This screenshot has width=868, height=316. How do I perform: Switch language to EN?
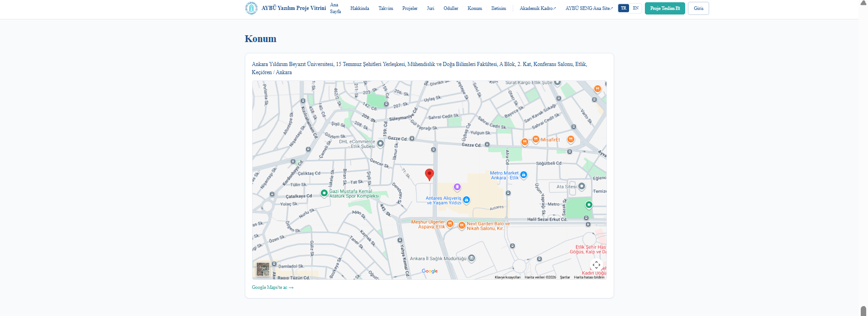pyautogui.click(x=635, y=8)
